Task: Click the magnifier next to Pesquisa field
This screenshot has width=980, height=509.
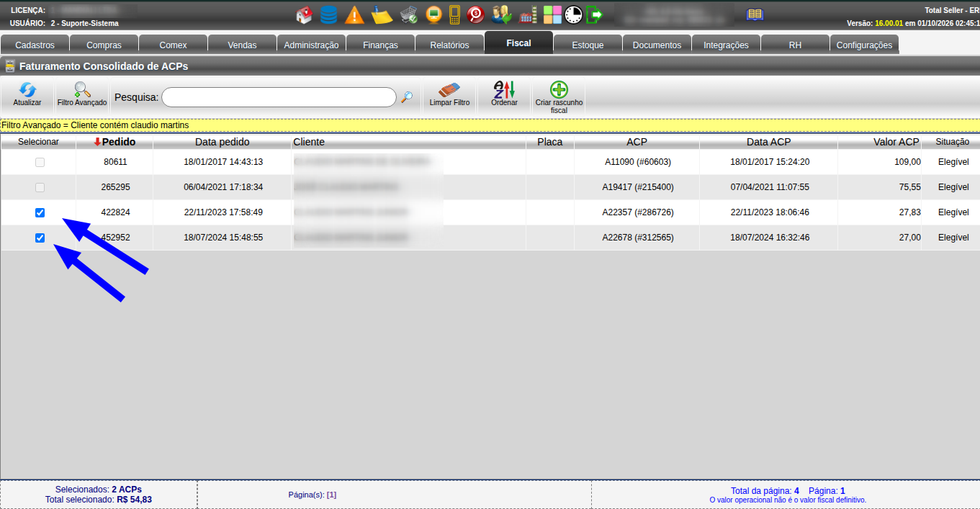Action: [408, 97]
